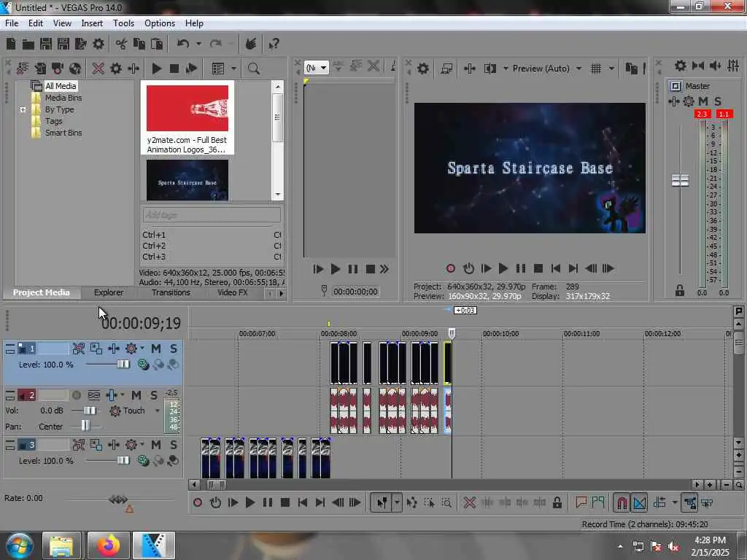Open Firefox from the Windows taskbar
The width and height of the screenshot is (747, 560).
108,545
